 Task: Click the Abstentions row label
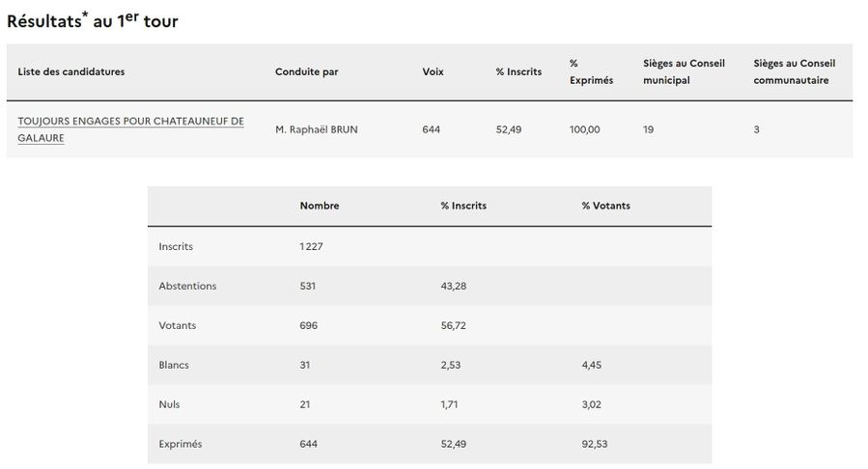(187, 286)
